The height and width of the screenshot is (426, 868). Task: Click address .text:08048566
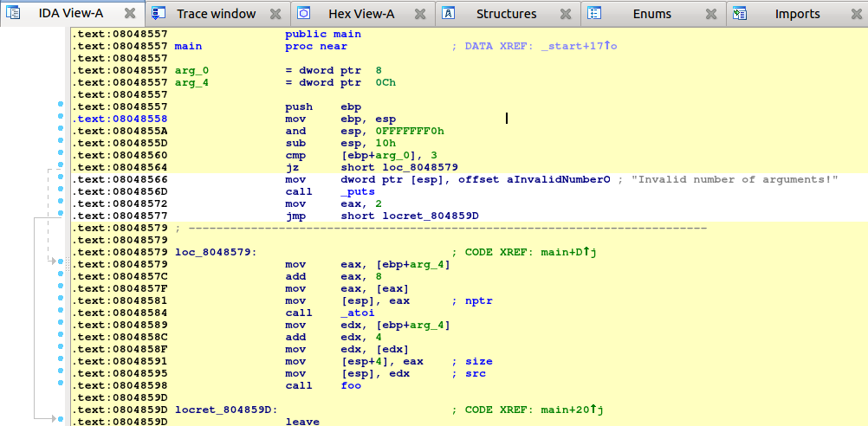tap(120, 180)
